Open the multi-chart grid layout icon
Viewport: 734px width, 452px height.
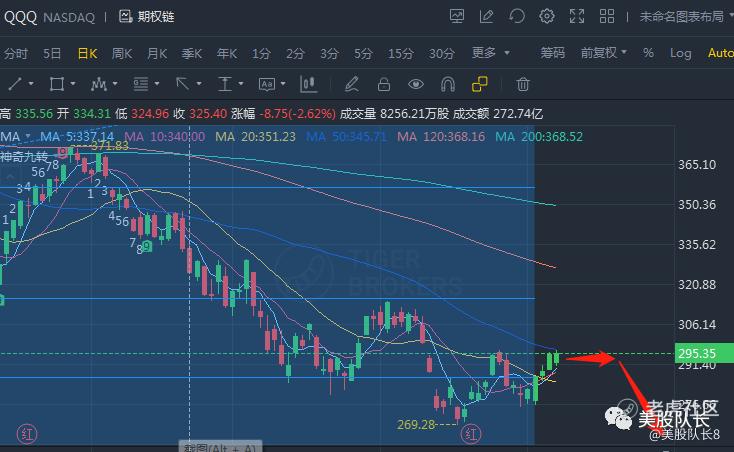click(x=607, y=16)
